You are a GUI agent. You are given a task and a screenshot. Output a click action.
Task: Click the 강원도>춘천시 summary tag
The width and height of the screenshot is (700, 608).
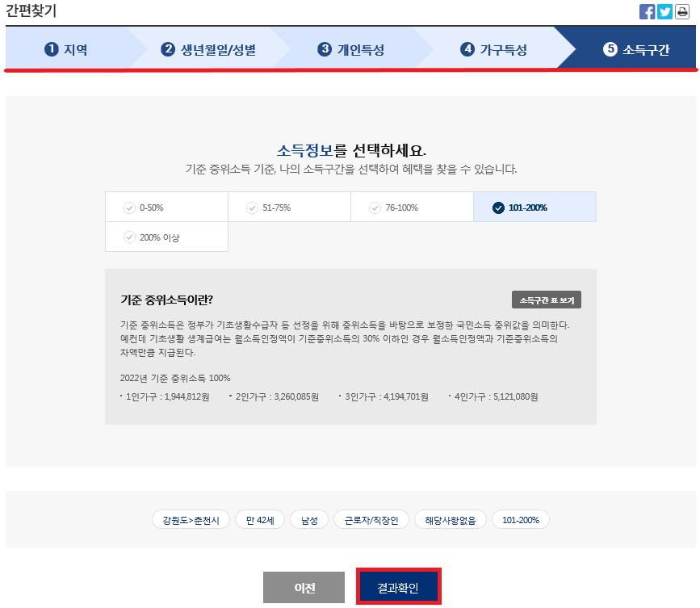(191, 520)
